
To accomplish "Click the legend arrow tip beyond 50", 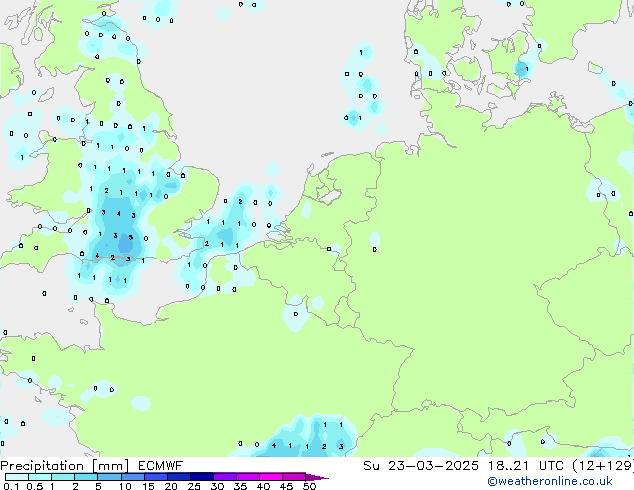I will (317, 477).
